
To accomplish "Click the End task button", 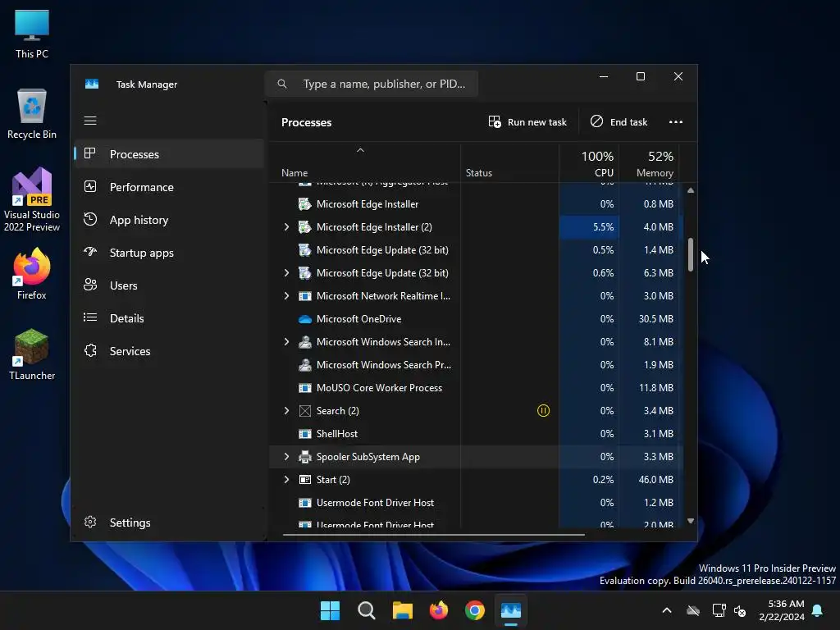I will click(x=619, y=122).
